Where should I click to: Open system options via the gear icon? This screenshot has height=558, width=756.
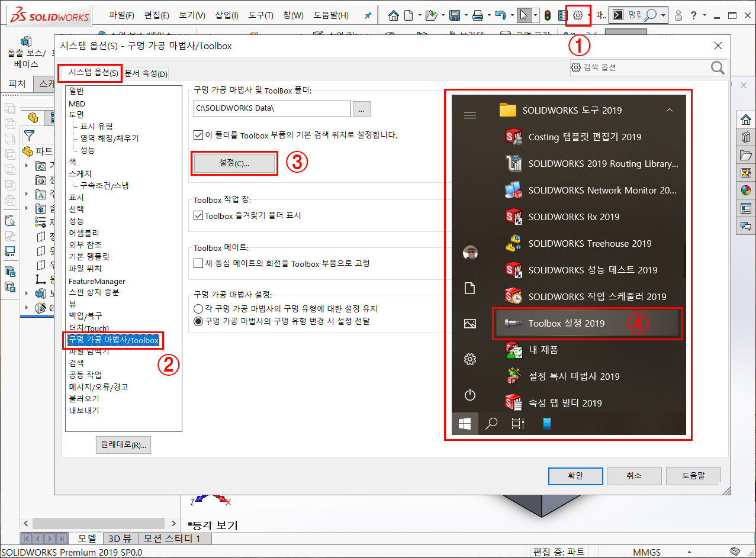pos(577,16)
